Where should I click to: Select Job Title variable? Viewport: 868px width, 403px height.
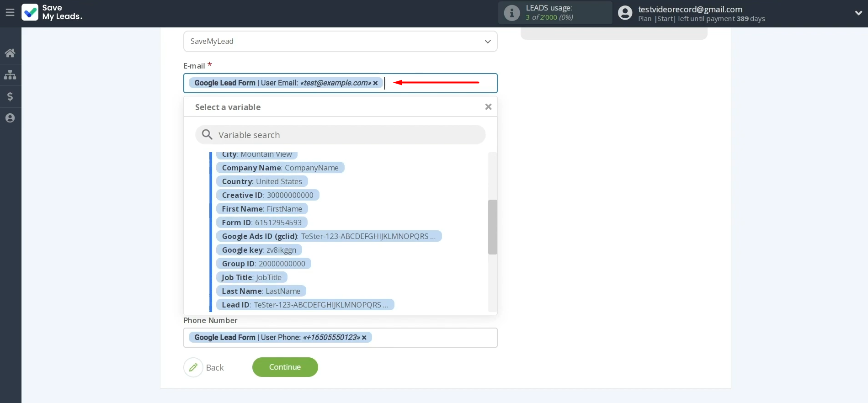(x=251, y=277)
